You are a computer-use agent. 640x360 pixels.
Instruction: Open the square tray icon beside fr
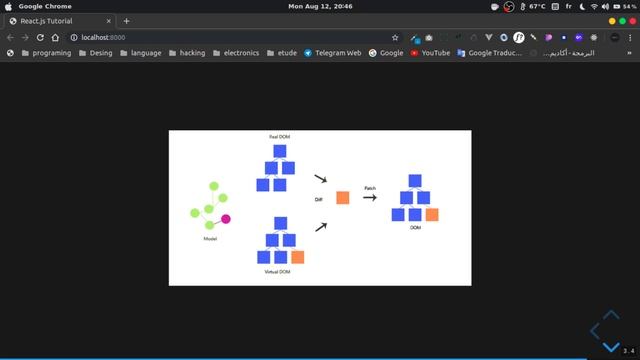coord(555,7)
